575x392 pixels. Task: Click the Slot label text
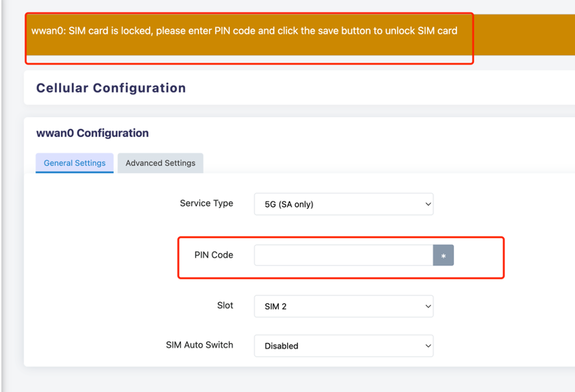tap(226, 305)
